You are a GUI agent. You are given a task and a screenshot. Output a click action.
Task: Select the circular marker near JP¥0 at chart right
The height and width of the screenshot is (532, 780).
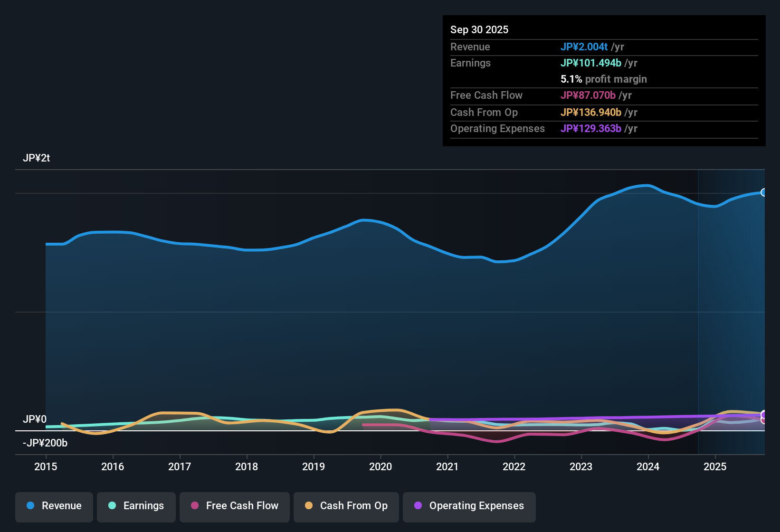click(x=764, y=413)
